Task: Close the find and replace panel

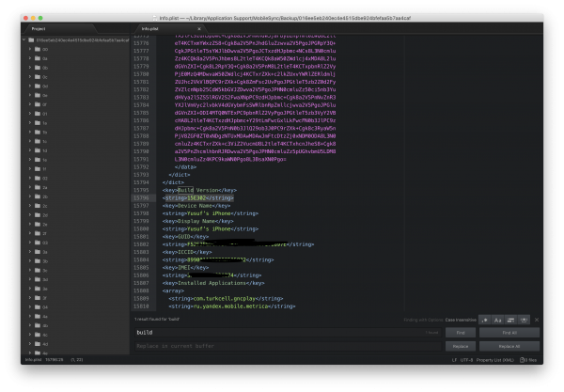Action: pyautogui.click(x=537, y=320)
